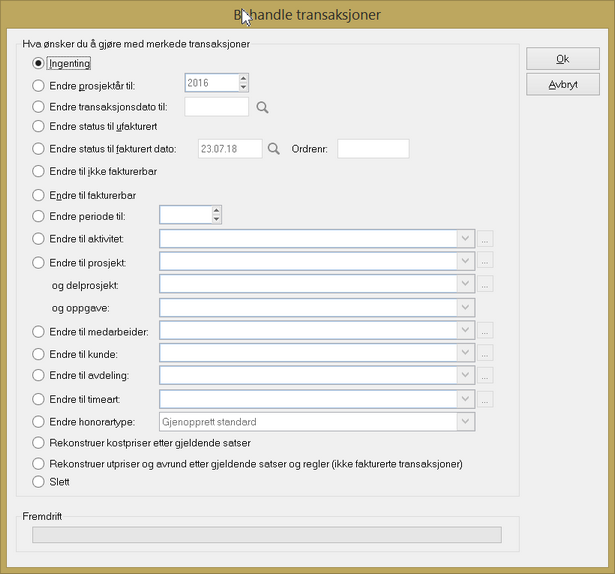Expand the delprosjekt dropdown list

click(465, 284)
